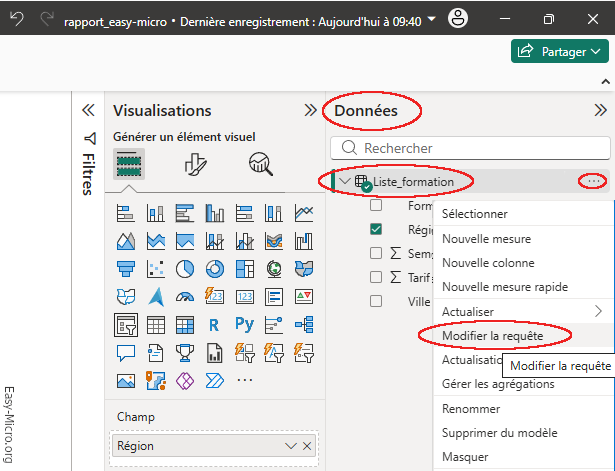Open dropdown arrow of Région field well

click(291, 446)
